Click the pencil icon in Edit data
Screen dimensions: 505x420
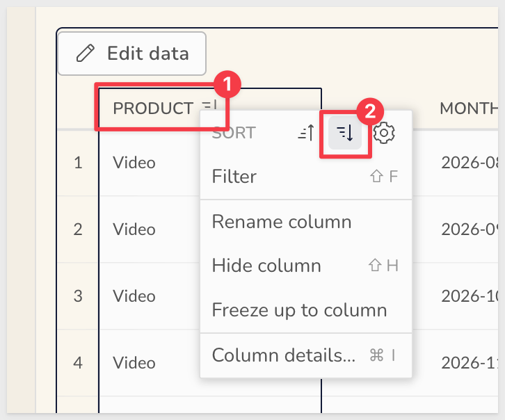[x=86, y=53]
